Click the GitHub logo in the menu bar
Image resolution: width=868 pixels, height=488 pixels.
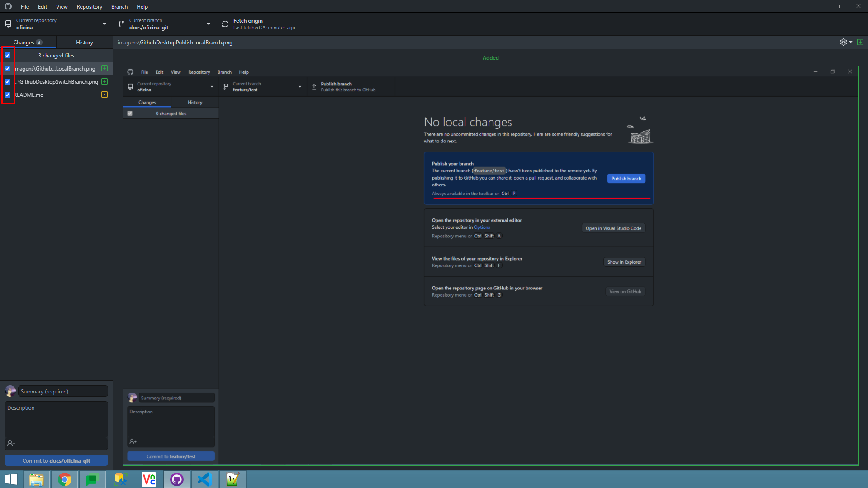coord(8,6)
